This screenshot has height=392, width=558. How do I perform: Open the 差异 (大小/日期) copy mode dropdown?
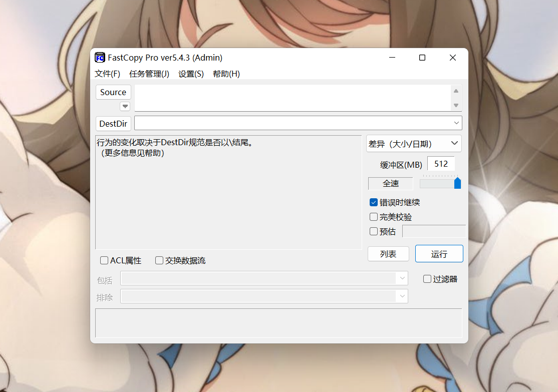(414, 144)
